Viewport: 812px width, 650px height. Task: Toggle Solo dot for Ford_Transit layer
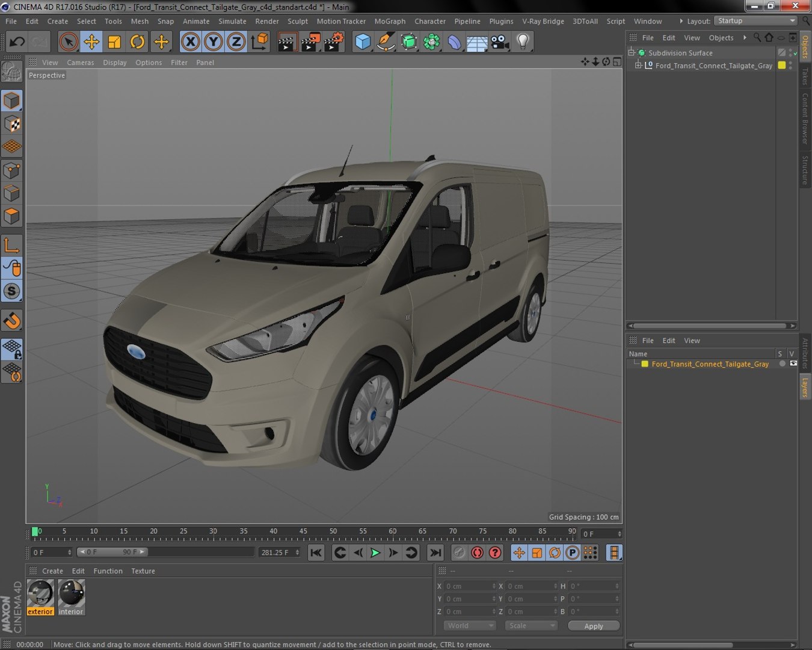[782, 364]
